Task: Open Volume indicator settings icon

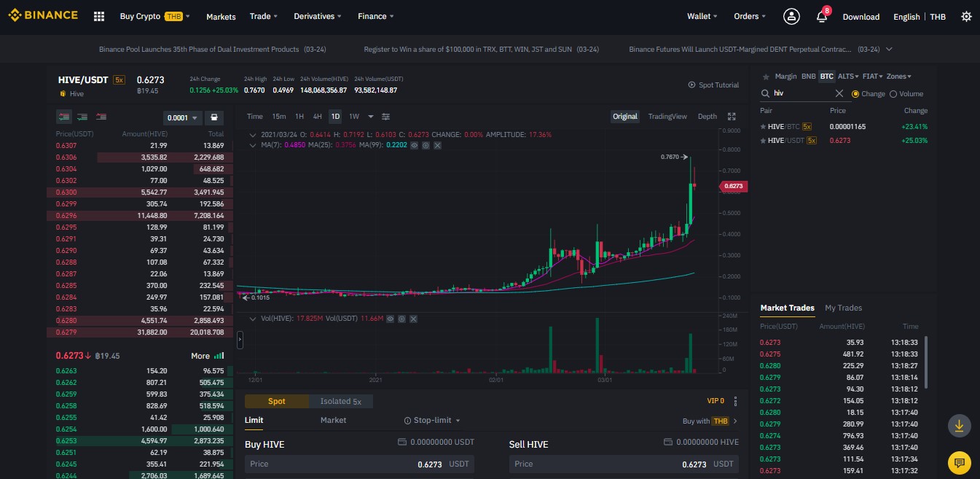Action: click(x=401, y=319)
